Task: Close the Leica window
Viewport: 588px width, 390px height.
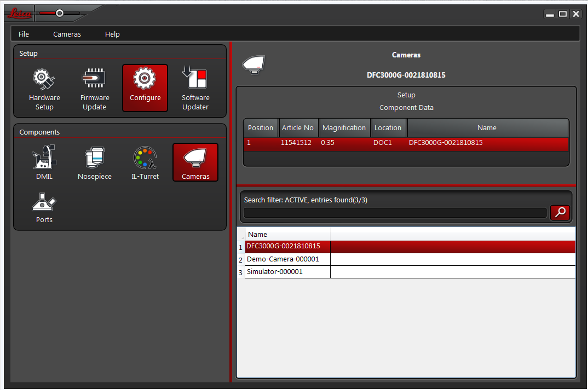Action: tap(575, 14)
